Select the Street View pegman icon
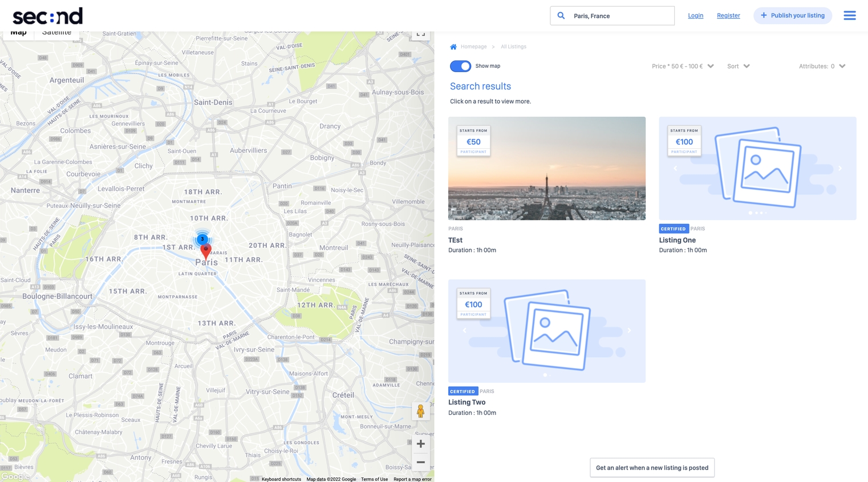Image resolution: width=868 pixels, height=482 pixels. tap(420, 411)
